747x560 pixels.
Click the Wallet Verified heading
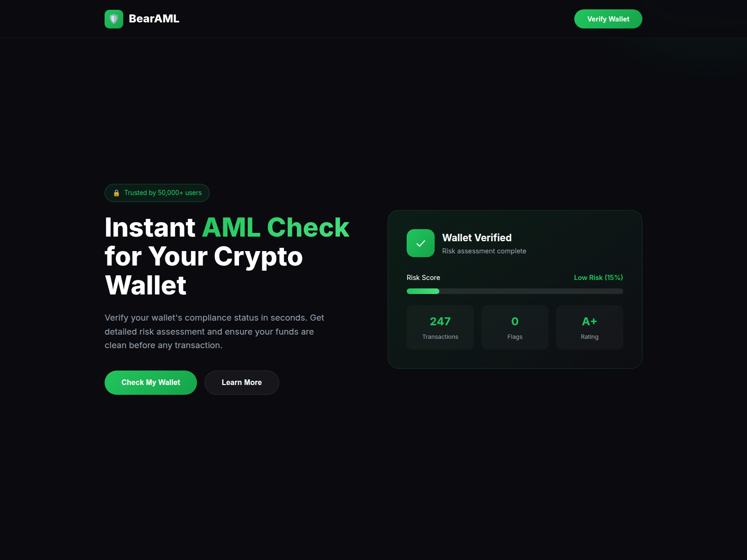pyautogui.click(x=477, y=238)
